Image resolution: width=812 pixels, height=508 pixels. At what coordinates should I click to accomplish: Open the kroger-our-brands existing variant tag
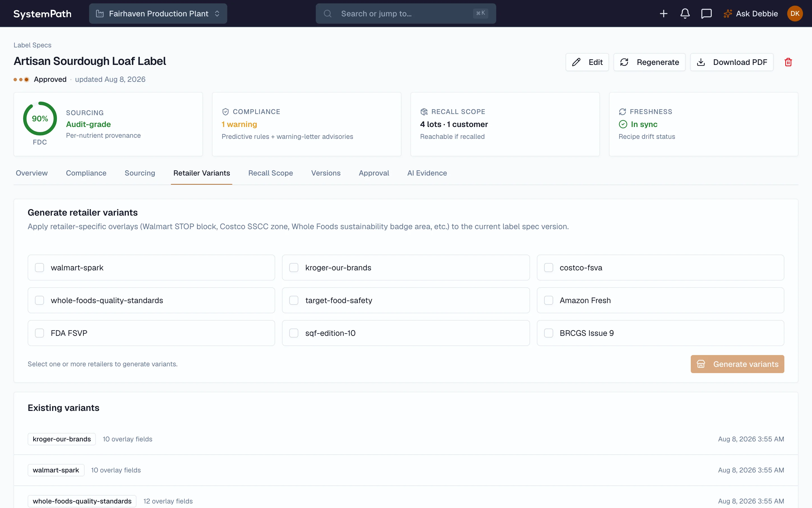[62, 439]
